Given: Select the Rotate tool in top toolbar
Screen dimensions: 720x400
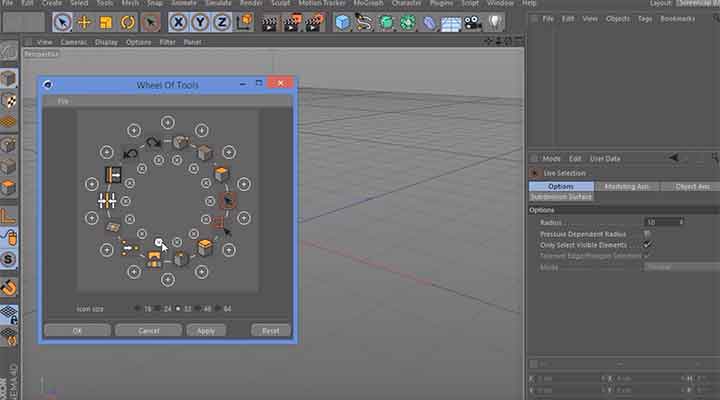Looking at the screenshot, I should point(128,22).
